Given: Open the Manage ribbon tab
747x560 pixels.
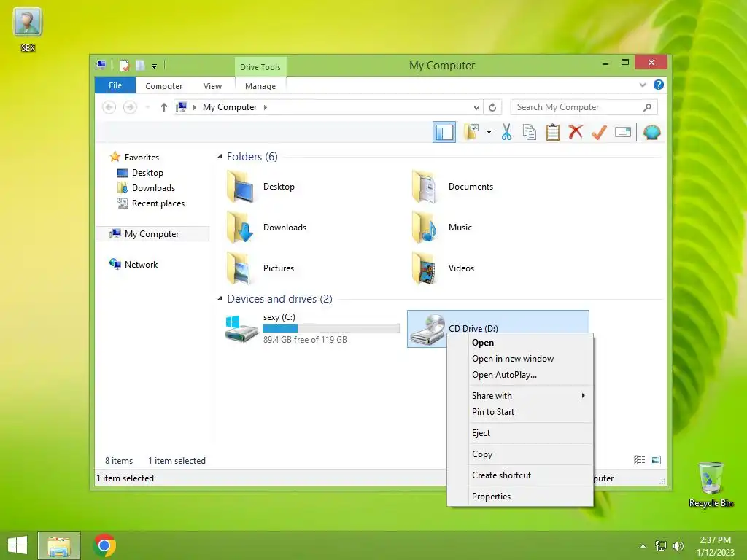Looking at the screenshot, I should [x=260, y=86].
